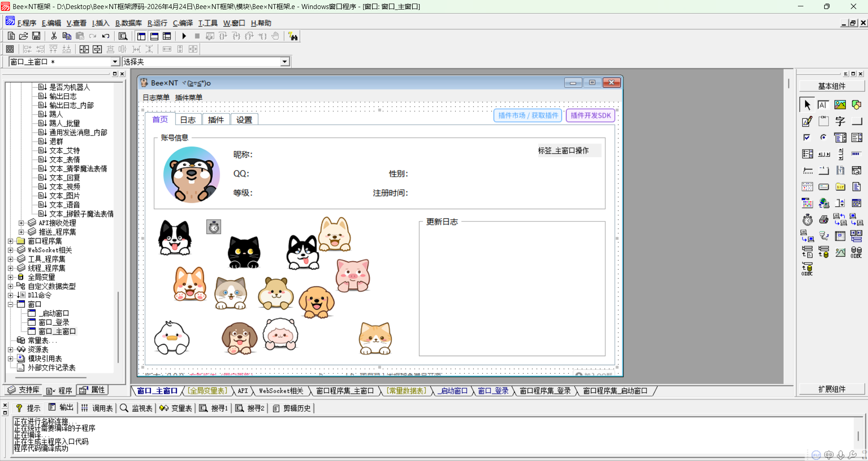
Task: Open the 窗口_主窗口 component dropdown
Action: click(115, 62)
